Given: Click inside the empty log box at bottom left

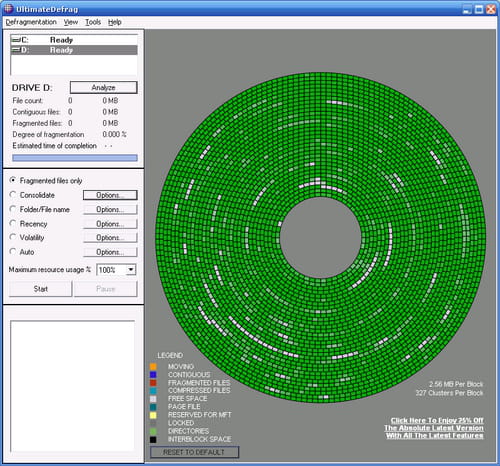Looking at the screenshot, I should point(73,387).
